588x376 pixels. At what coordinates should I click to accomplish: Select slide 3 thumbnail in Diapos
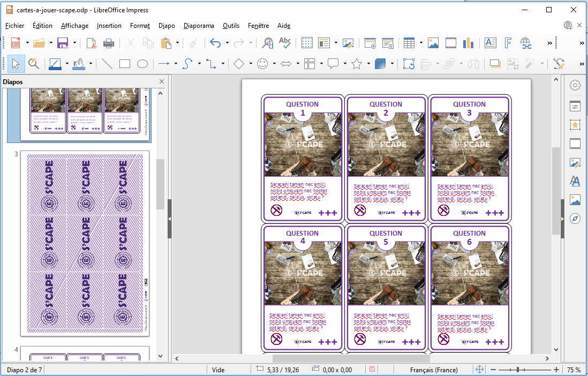[x=85, y=243]
